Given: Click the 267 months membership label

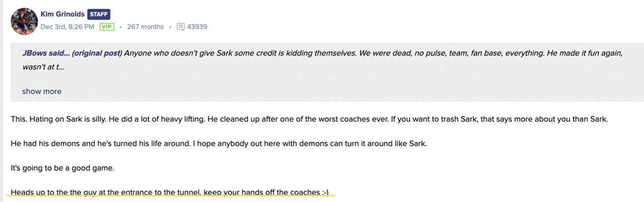Looking at the screenshot, I should coord(145,27).
